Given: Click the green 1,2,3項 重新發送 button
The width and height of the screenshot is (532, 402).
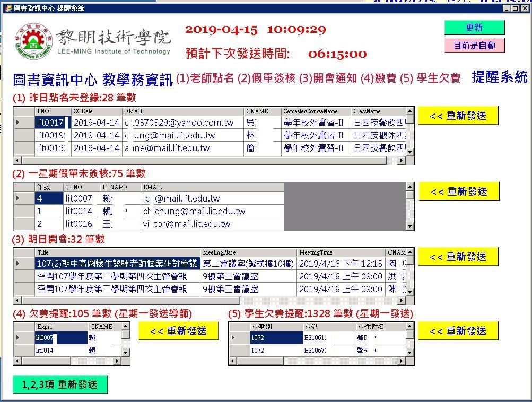Looking at the screenshot, I should point(60,385).
